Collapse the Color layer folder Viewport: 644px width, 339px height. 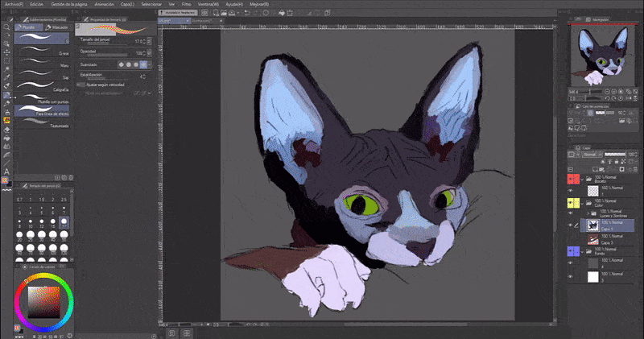pos(582,203)
